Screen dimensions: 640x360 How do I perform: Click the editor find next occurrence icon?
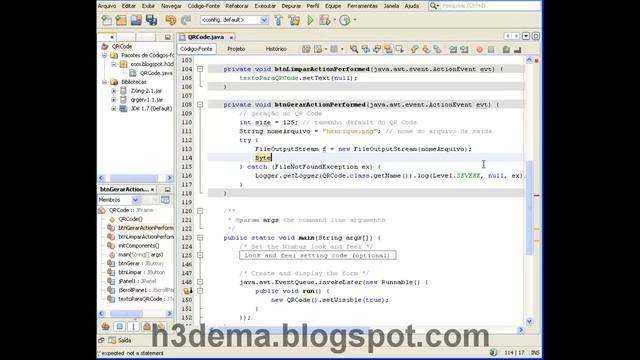[x=377, y=49]
